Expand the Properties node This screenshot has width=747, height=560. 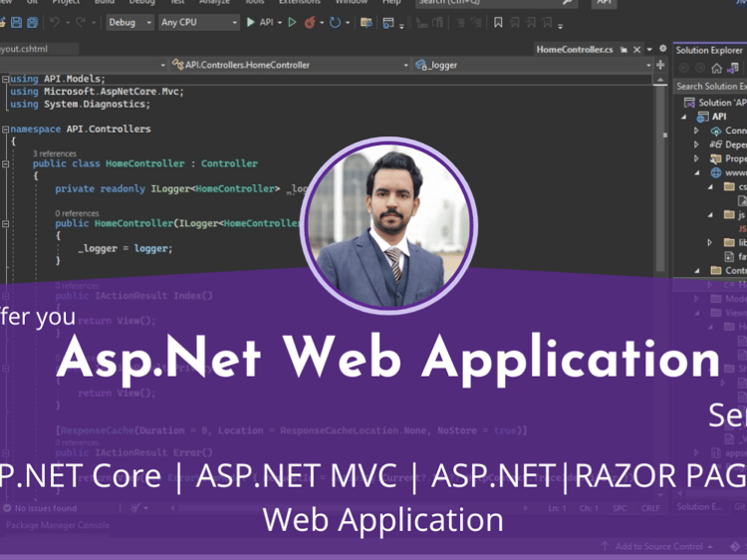click(x=696, y=158)
